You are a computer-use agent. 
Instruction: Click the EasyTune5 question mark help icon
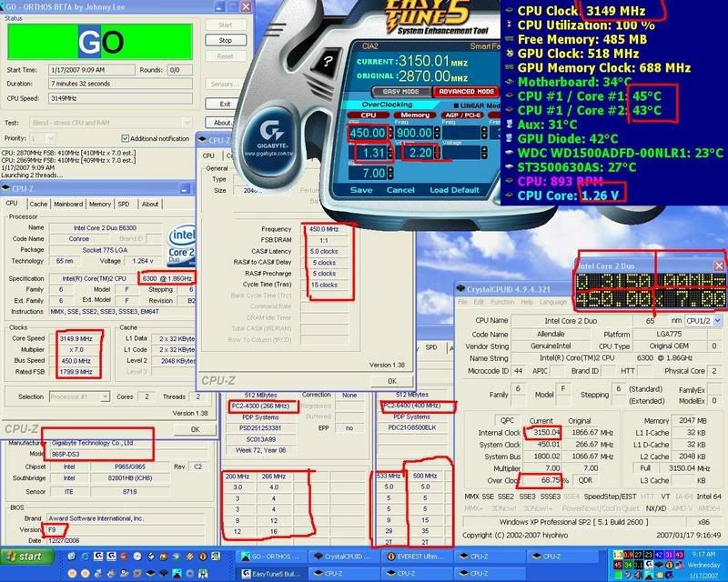click(x=328, y=61)
